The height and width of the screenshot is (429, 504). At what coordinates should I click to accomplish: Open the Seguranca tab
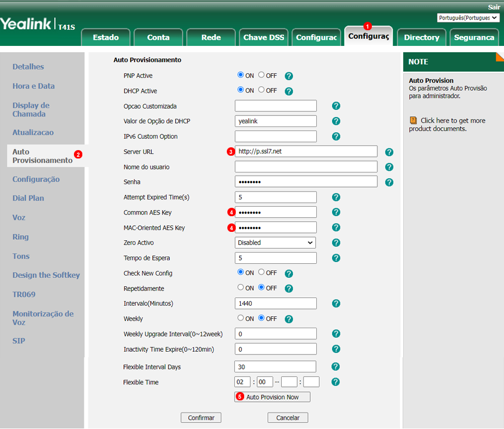tap(474, 38)
